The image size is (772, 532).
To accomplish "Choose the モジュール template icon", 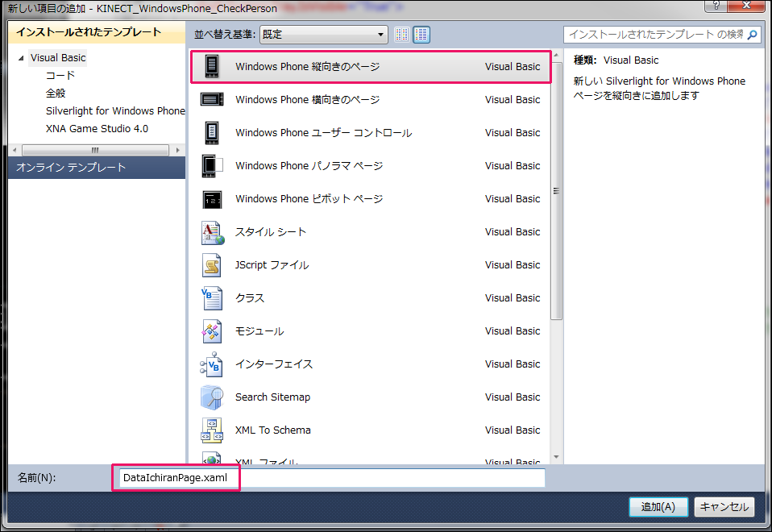I will point(212,331).
